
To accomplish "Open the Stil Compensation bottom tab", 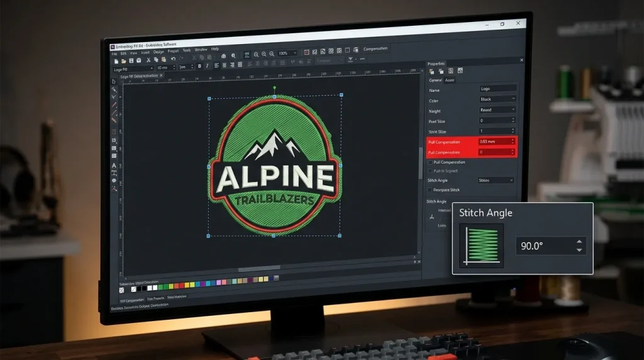I will 132,300.
